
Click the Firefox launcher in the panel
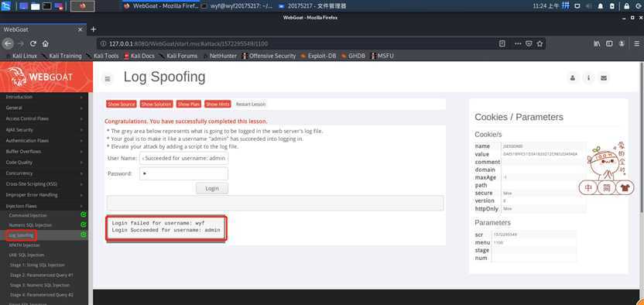(x=83, y=6)
